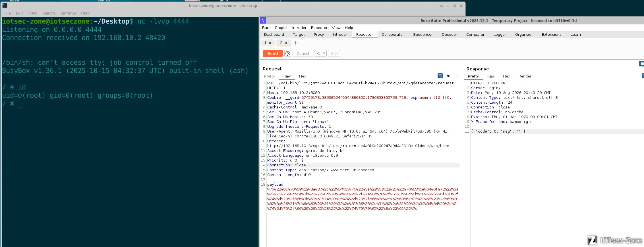Click the 'Upgrade-Insecure-Requests: 1' header
This screenshot has width=644, height=247.
click(299, 127)
